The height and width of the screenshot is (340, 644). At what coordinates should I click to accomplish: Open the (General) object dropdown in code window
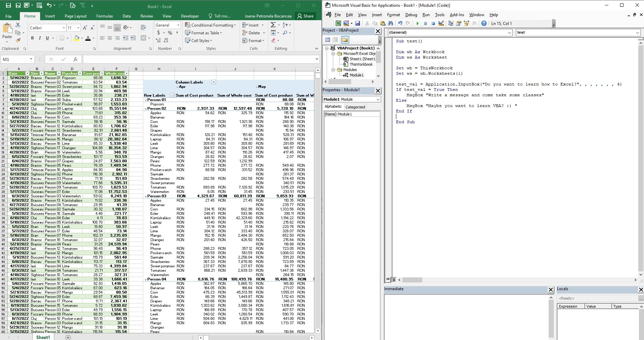[510, 33]
